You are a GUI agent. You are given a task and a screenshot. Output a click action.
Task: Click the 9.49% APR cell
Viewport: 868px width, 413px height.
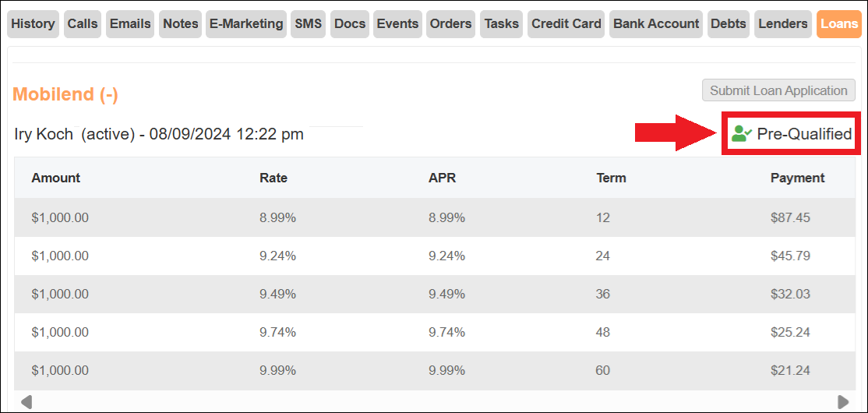(446, 294)
